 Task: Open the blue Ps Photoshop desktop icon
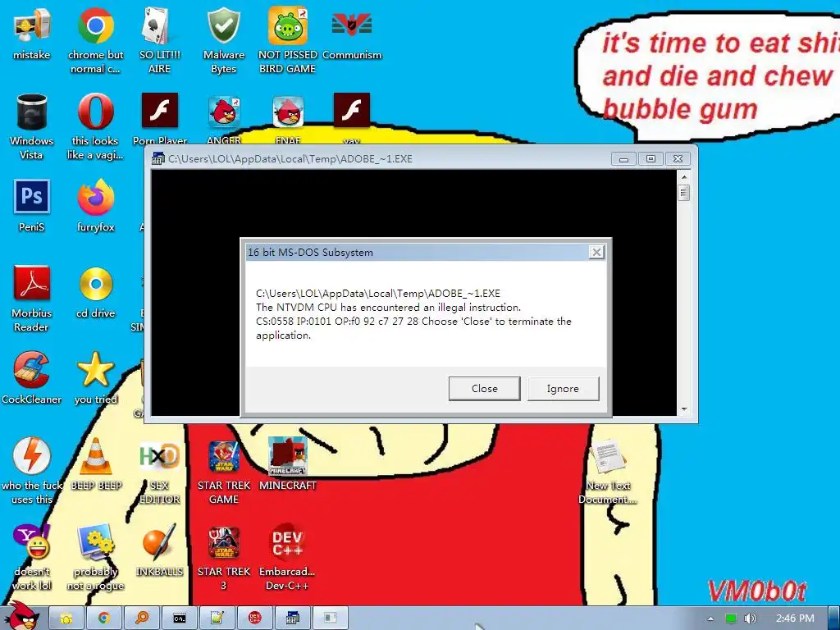pos(32,197)
